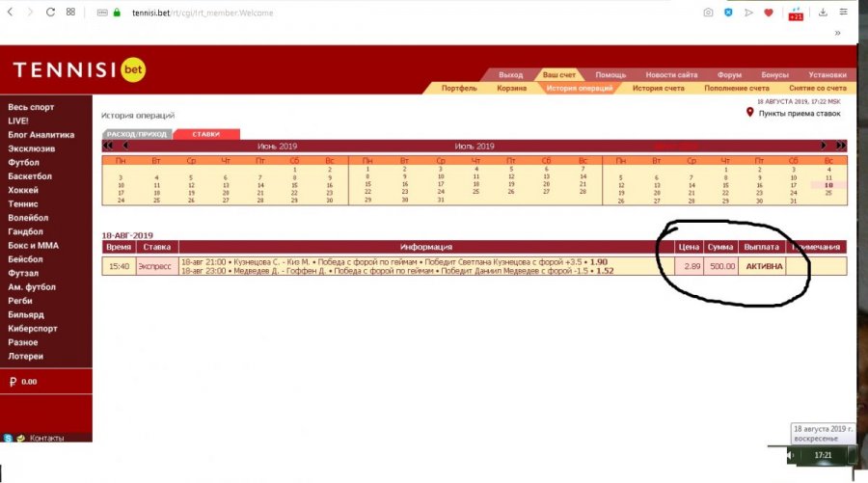Open the LIVE! section link
868x483 pixels.
[x=18, y=121]
